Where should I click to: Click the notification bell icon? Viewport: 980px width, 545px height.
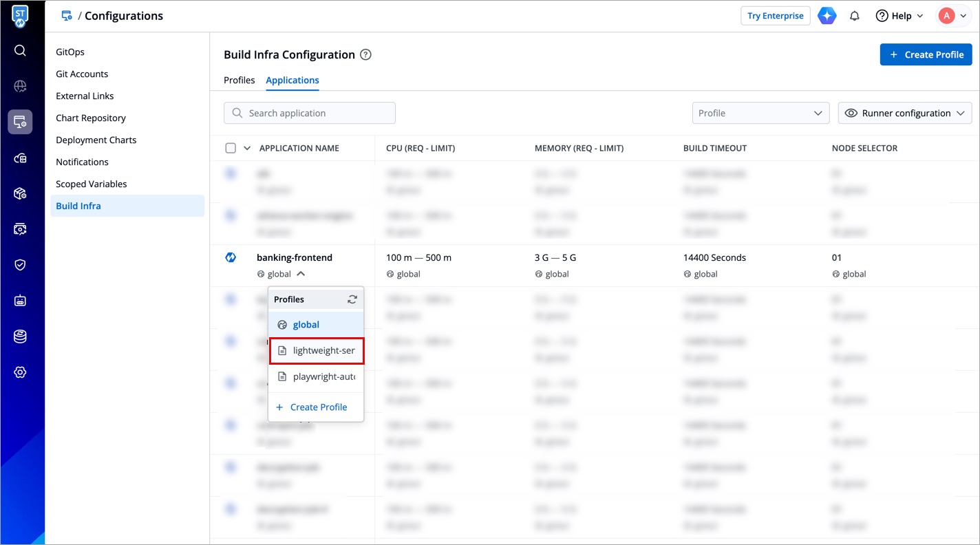point(855,16)
